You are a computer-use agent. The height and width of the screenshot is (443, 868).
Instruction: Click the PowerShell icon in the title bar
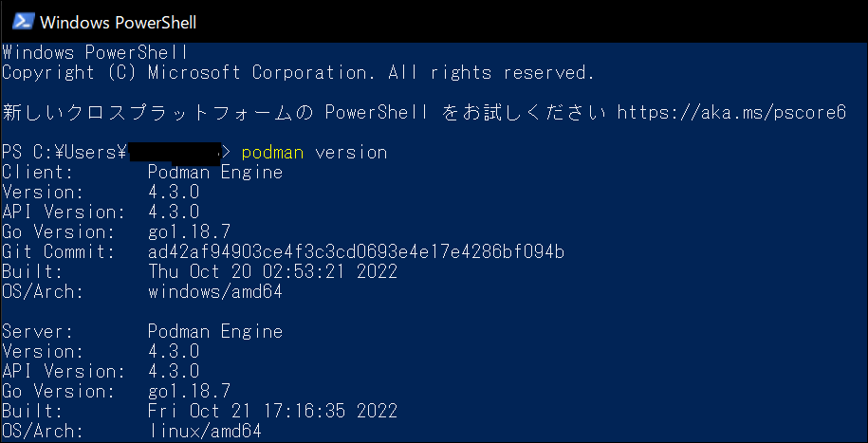point(21,21)
